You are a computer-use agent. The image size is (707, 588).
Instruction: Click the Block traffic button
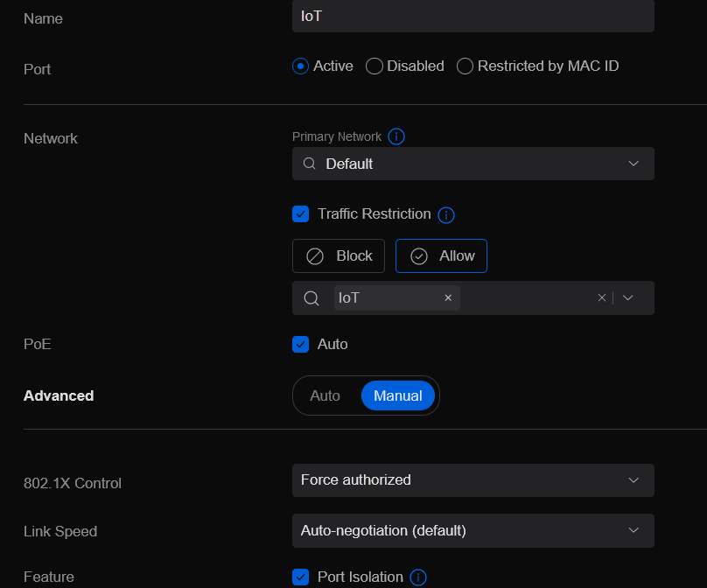tap(339, 255)
